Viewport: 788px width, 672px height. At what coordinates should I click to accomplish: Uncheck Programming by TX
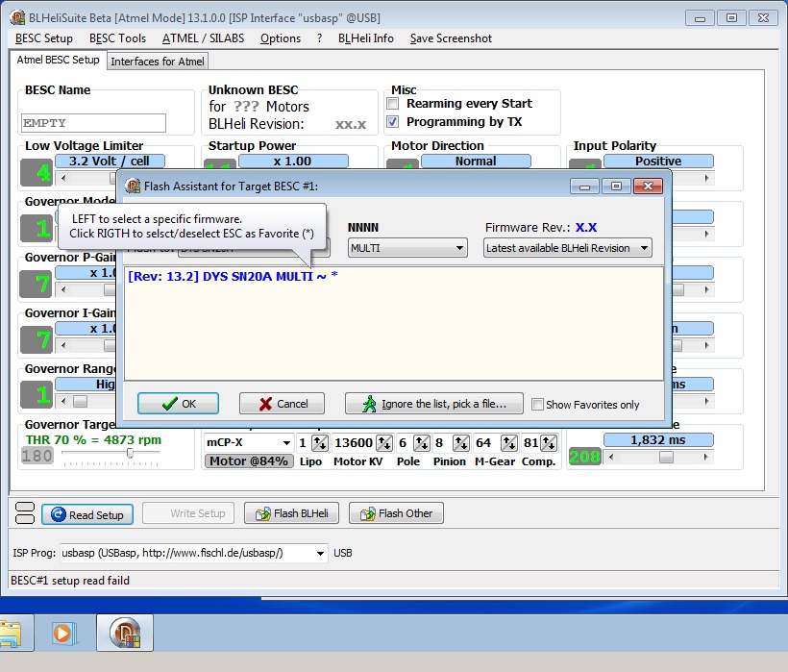tap(393, 122)
